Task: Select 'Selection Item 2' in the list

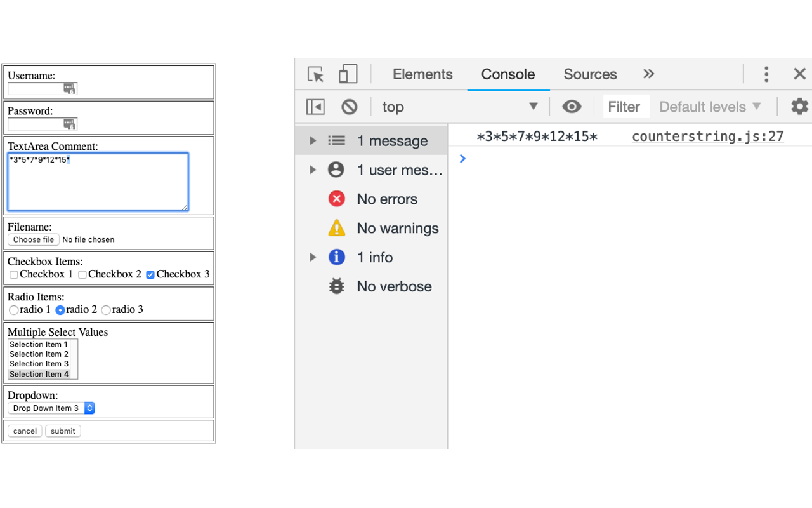Action: click(39, 354)
